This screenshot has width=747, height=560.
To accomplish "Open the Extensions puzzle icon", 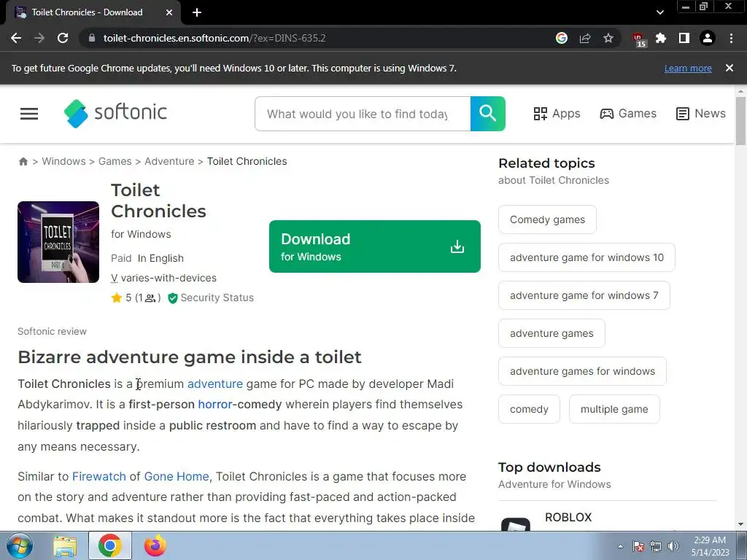I will [x=661, y=38].
